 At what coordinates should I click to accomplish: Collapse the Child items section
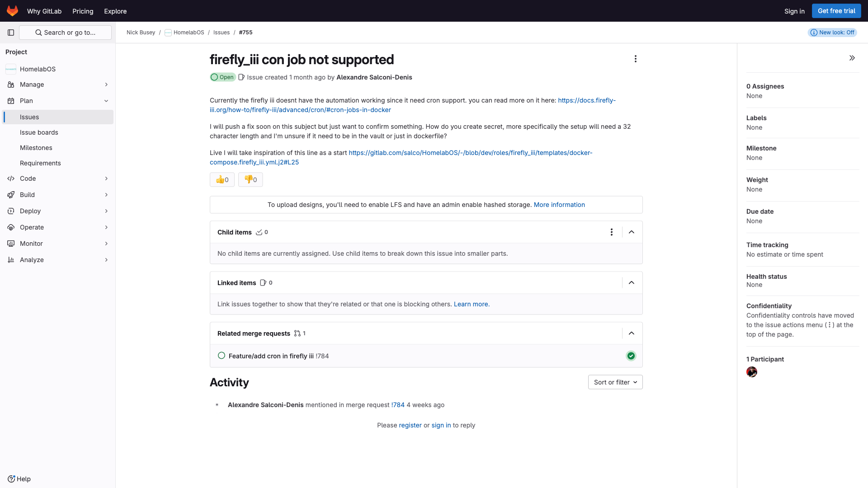tap(632, 232)
